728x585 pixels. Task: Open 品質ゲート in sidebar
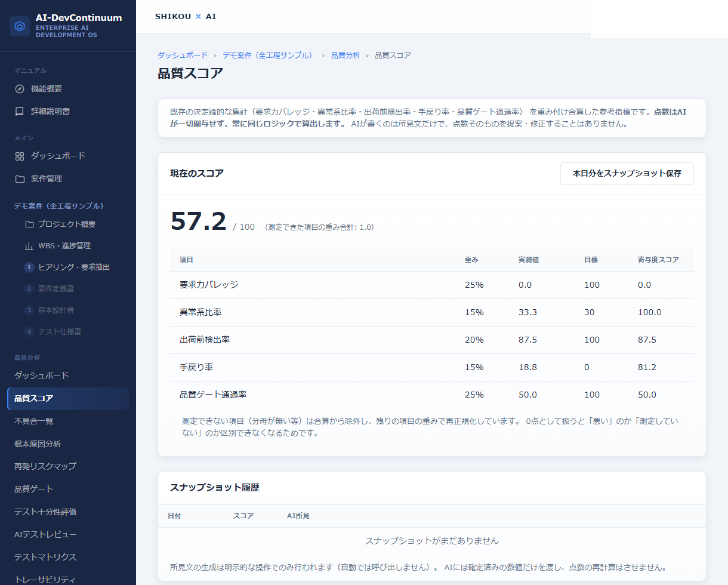[x=68, y=489]
